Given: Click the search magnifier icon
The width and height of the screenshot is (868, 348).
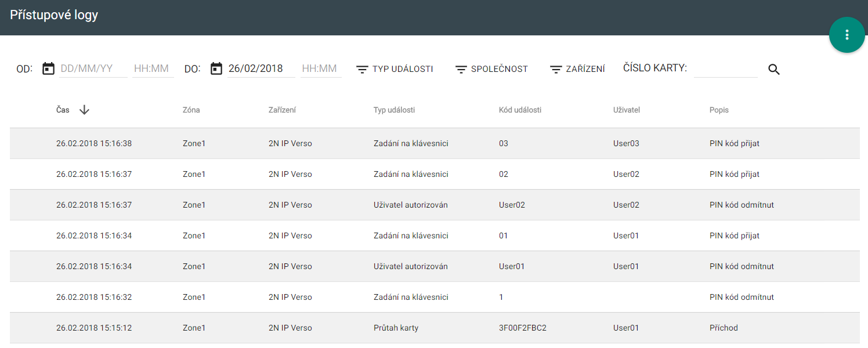Looking at the screenshot, I should (x=774, y=69).
